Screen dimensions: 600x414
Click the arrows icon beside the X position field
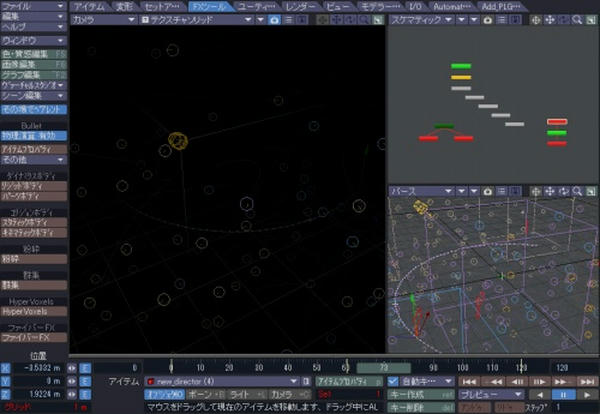pos(72,368)
